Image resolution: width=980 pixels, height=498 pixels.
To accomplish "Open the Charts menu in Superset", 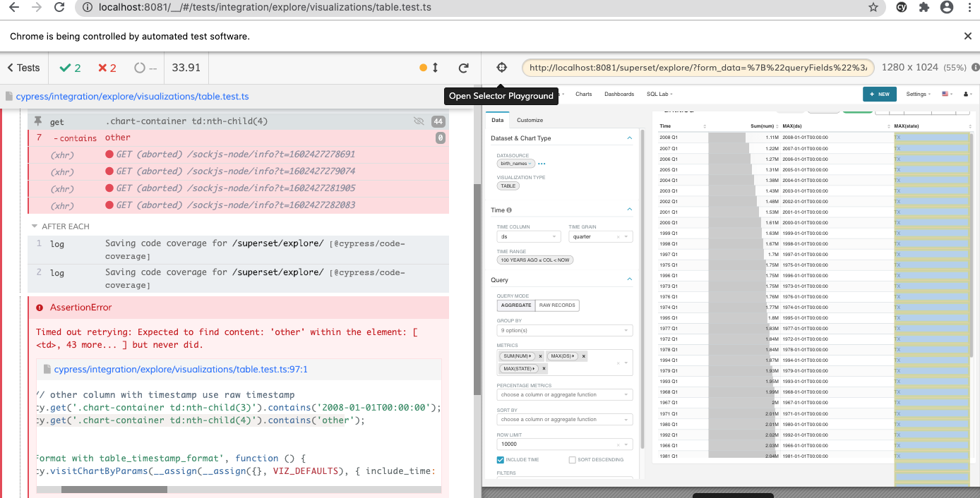I will pos(583,94).
